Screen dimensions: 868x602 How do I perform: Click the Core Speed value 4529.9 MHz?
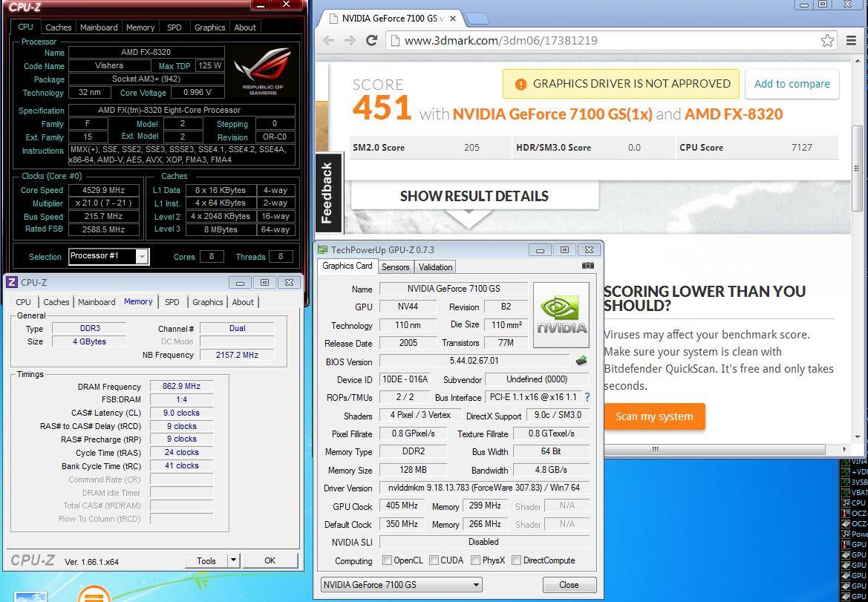point(103,190)
